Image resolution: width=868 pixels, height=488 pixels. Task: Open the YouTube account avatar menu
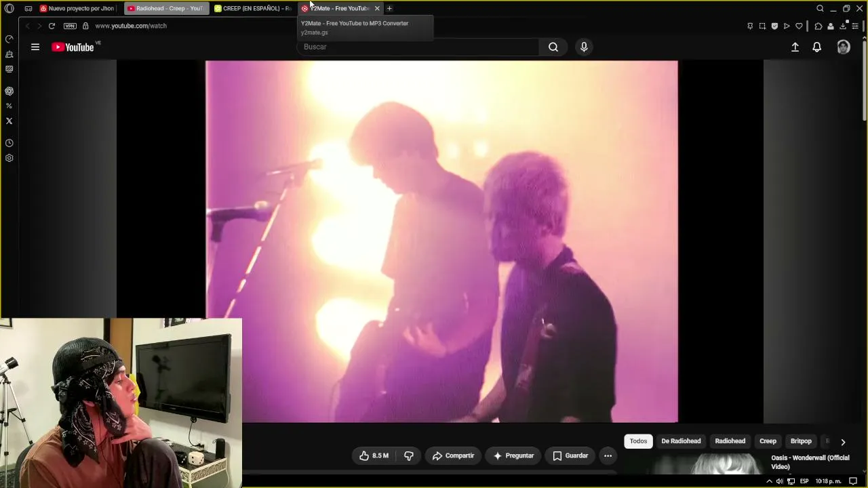(844, 47)
